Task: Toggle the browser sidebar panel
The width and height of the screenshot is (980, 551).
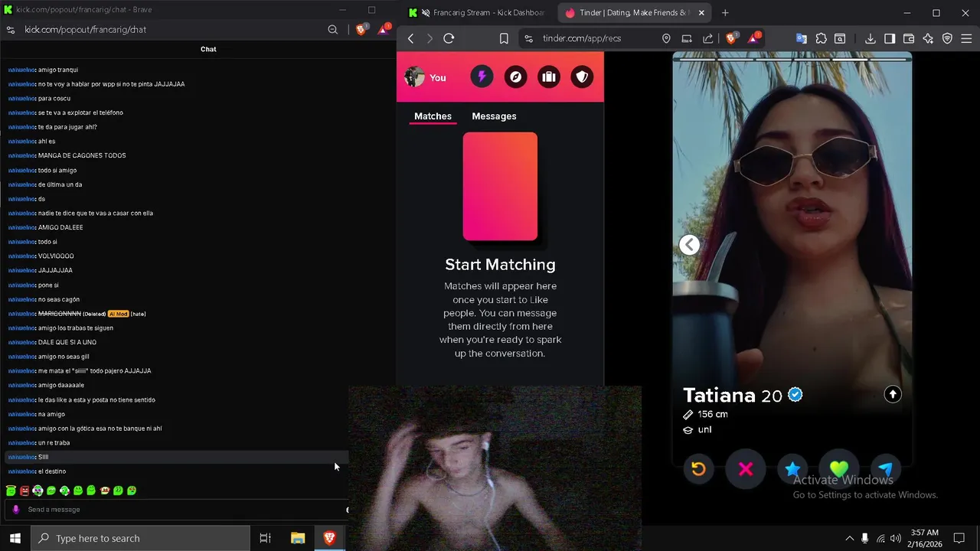Action: pos(890,38)
